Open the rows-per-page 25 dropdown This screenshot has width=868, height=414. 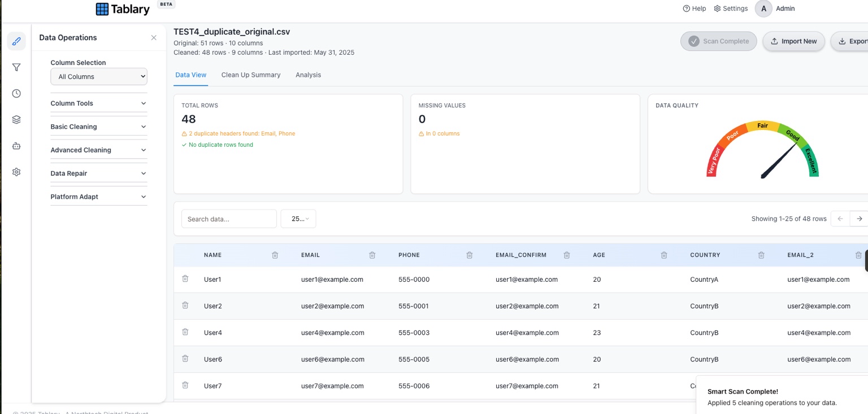[x=298, y=219]
